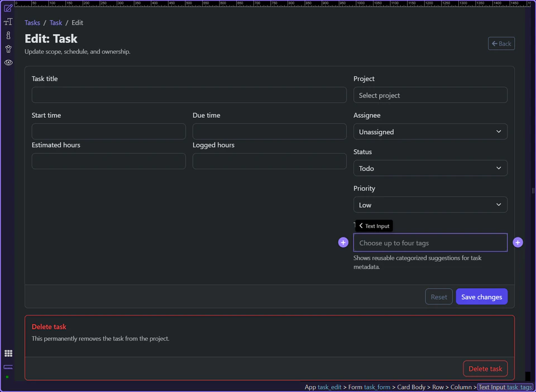The width and height of the screenshot is (536, 392).
Task: Click the Back button in the top right
Action: coord(501,44)
